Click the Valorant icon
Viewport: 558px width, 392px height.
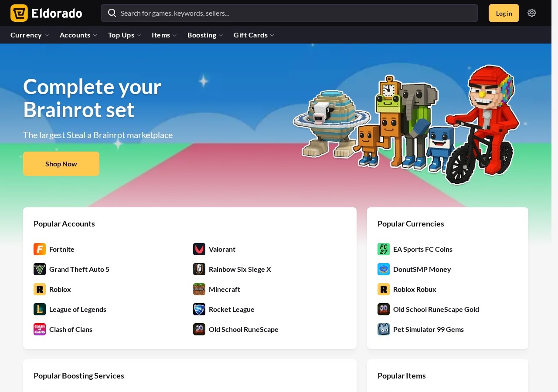(x=199, y=249)
